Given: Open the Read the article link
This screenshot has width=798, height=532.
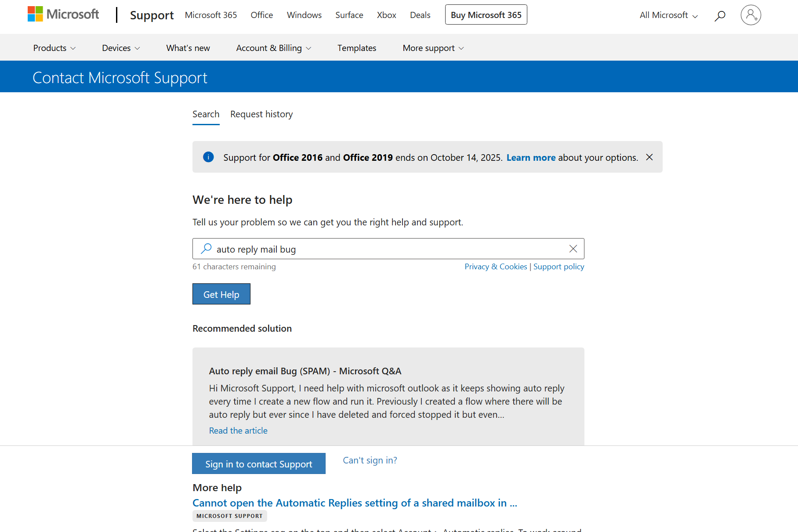Looking at the screenshot, I should [x=238, y=431].
